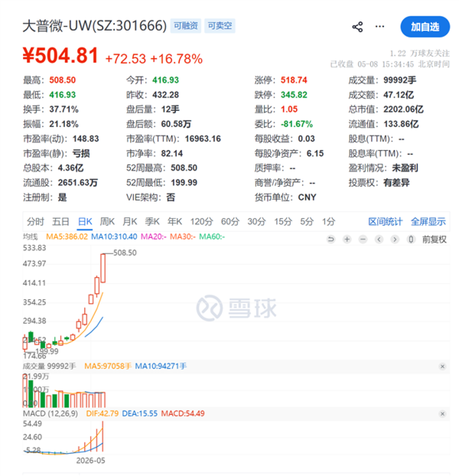Screen dimensions: 459x476
Task: Zoom in chart with plus icon
Action: click(347, 240)
